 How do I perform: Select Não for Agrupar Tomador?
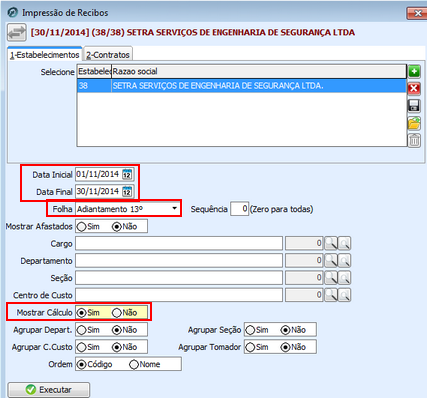285,348
